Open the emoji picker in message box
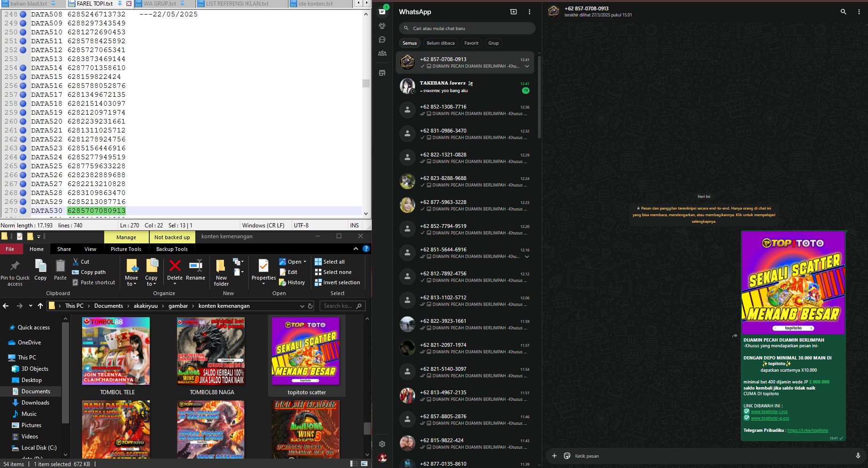 (x=567, y=456)
